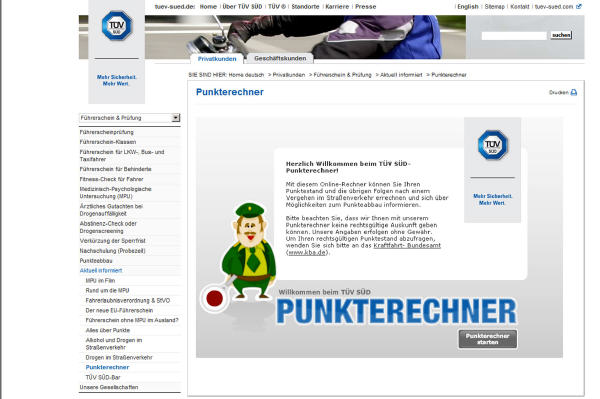Click the TÜV SÜD logo in header
The width and height of the screenshot is (600, 399).
117,26
